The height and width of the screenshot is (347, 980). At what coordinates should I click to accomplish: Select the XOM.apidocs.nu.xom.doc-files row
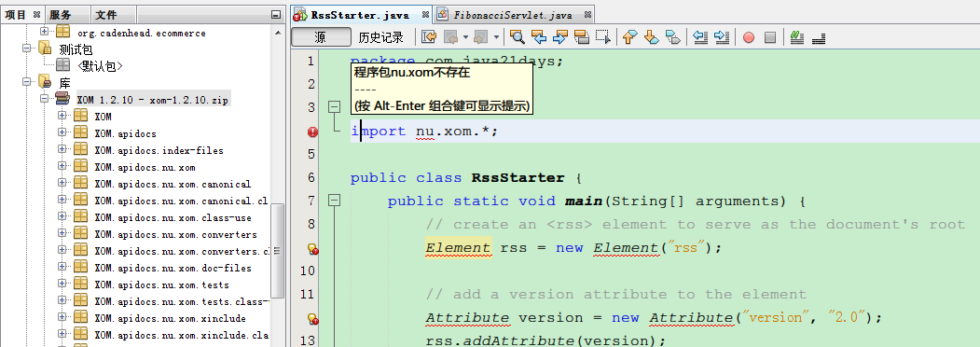click(173, 268)
